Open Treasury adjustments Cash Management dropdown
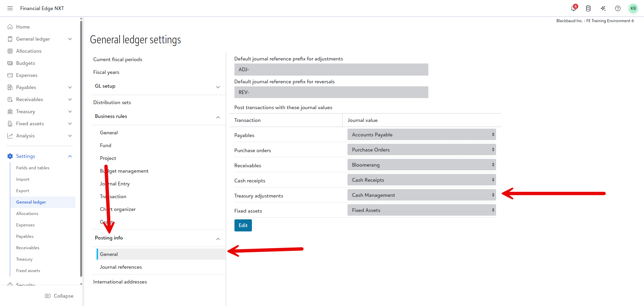Image resolution: width=644 pixels, height=306 pixels. tap(422, 195)
